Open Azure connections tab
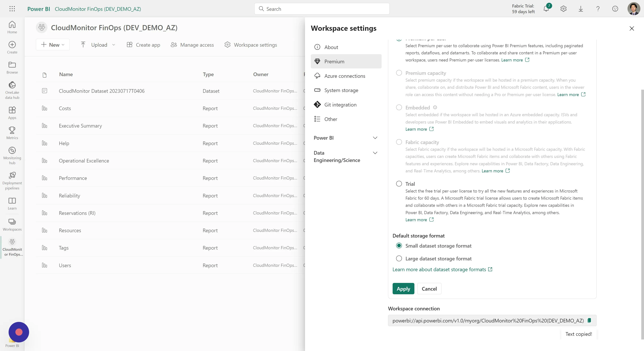The image size is (644, 351). point(346,76)
